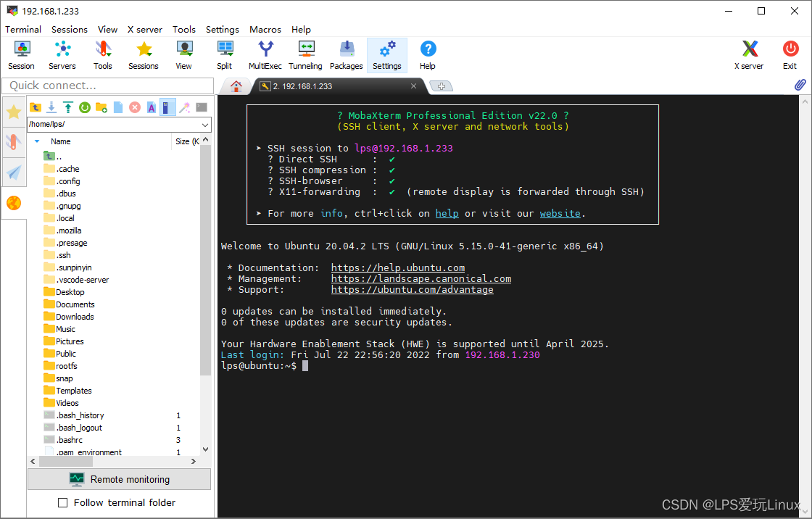Open the Tunneling toolbar icon
The image size is (812, 519).
(305, 55)
